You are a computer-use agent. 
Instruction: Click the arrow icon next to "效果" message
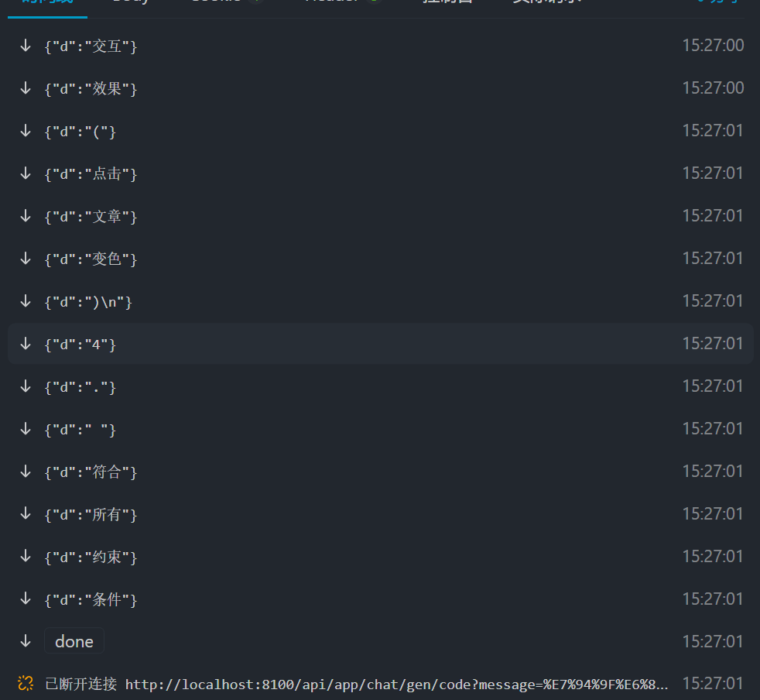(26, 88)
